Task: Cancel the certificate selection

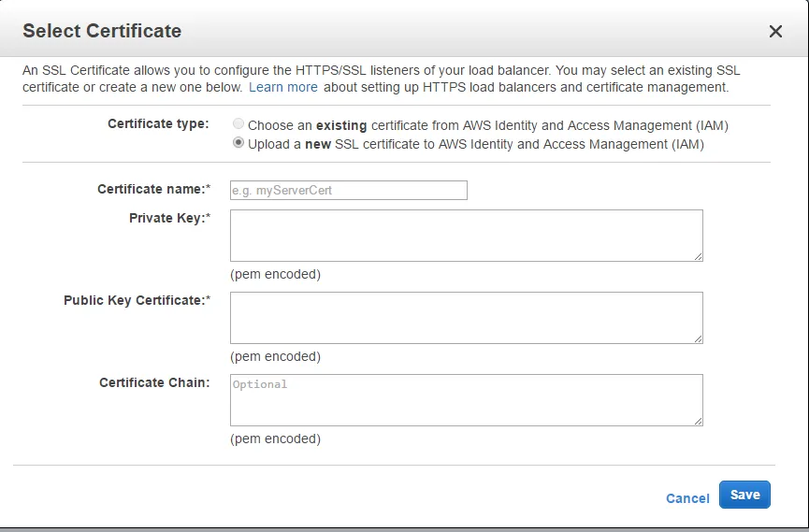Action: (687, 498)
